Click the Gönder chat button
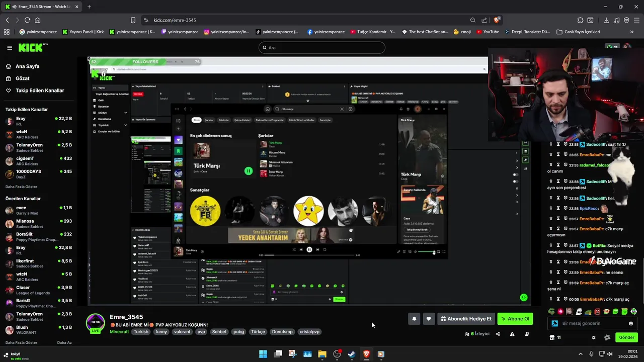The image size is (644, 362). (626, 337)
